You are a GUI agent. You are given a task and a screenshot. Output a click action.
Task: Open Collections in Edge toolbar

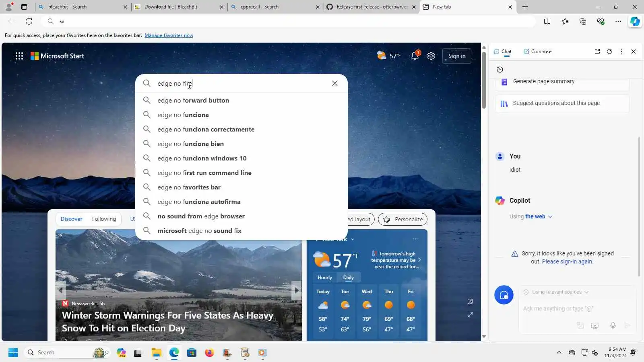click(583, 21)
